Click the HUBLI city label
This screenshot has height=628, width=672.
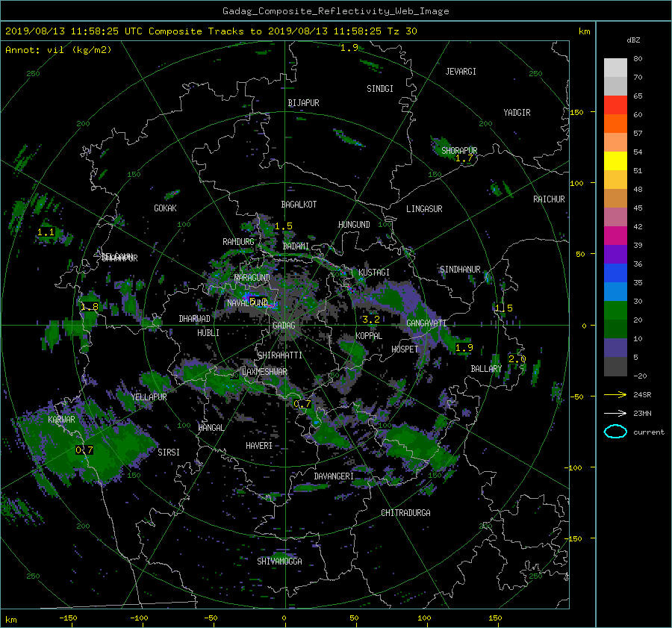(x=208, y=333)
